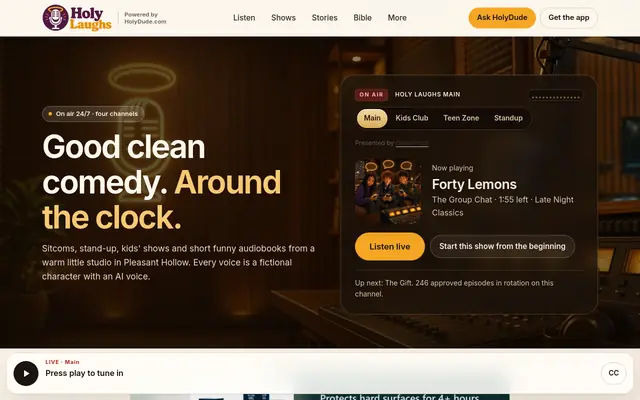640x400 pixels.
Task: Start this show from the beginning
Action: [502, 247]
